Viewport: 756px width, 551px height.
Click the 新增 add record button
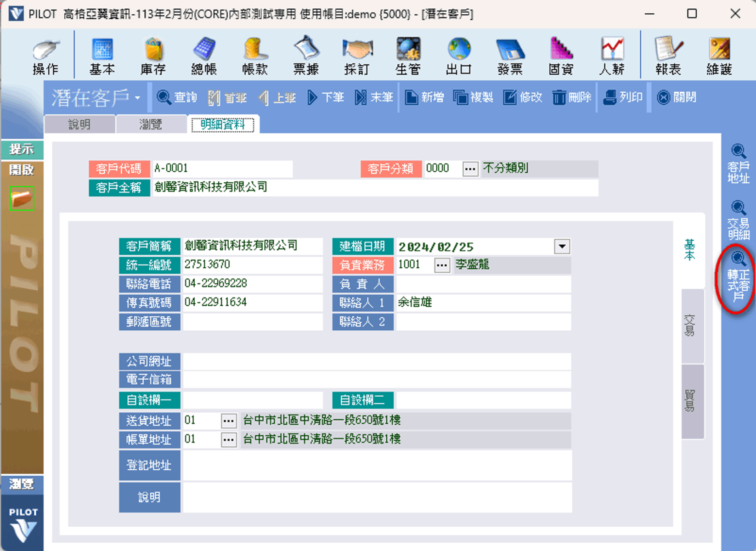point(424,97)
